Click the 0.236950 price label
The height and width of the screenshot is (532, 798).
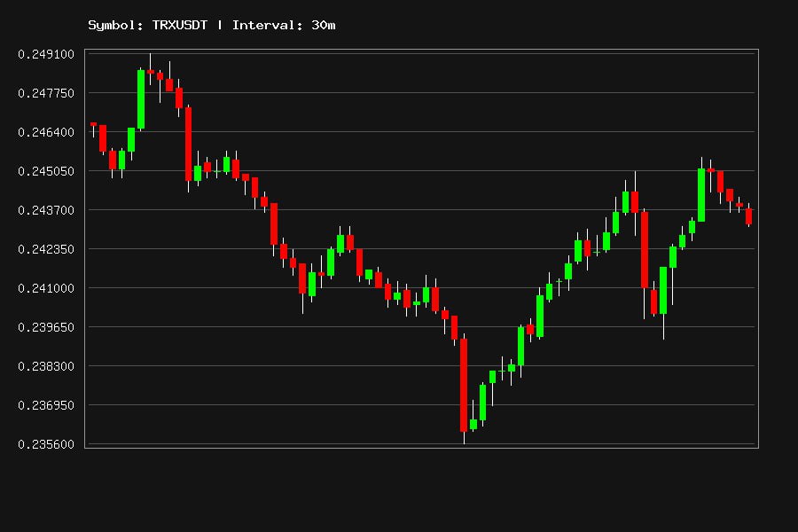(x=46, y=405)
